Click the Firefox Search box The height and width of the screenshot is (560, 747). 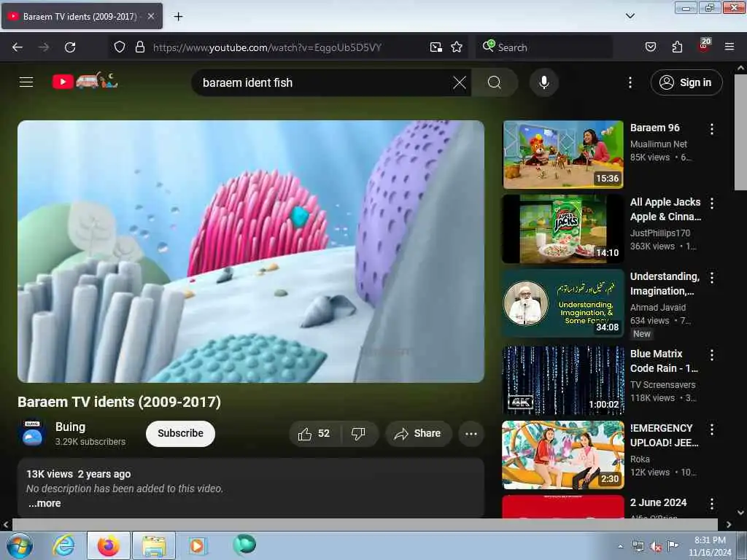point(544,47)
